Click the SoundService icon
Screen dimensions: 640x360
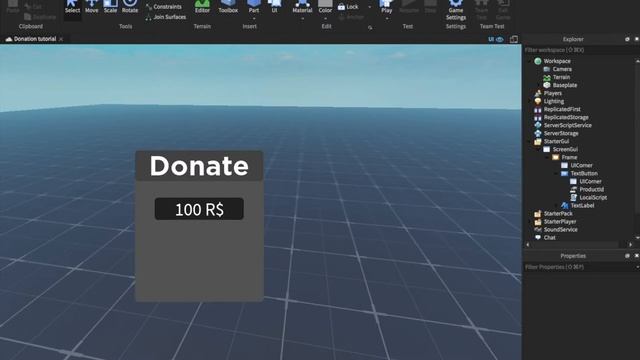pyautogui.click(x=538, y=229)
